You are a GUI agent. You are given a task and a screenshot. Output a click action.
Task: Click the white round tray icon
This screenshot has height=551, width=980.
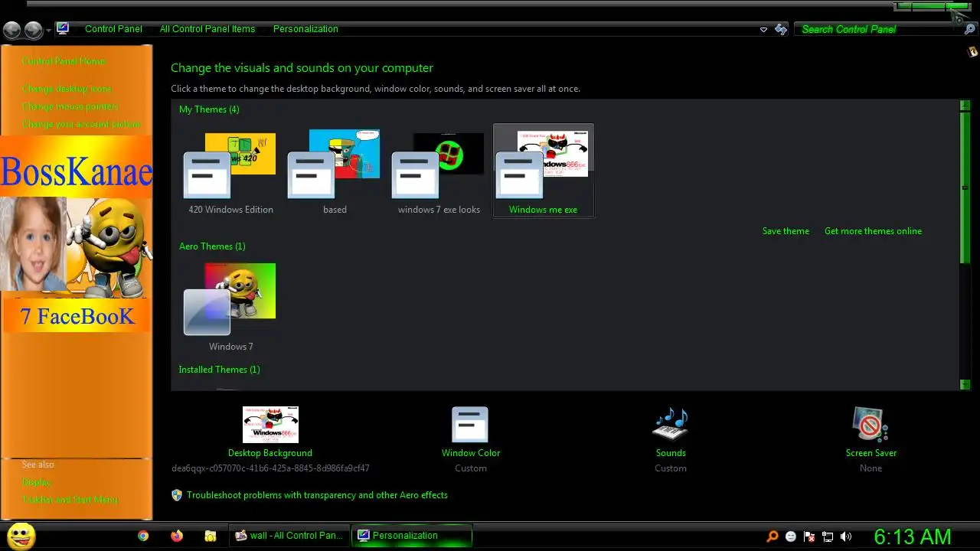791,536
